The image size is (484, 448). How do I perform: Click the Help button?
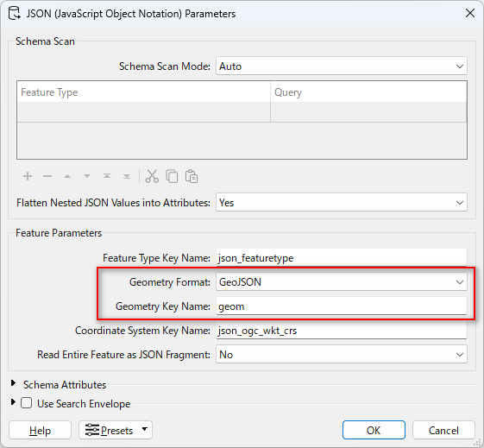[x=41, y=430]
